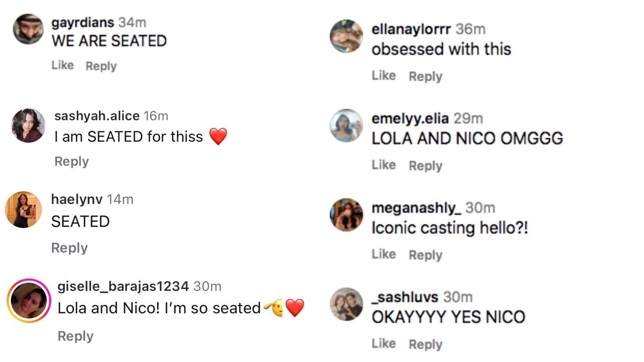Viewport: 644px width, 362px height.
Task: Click ellanaylorrr profile avatar
Action: 346,36
